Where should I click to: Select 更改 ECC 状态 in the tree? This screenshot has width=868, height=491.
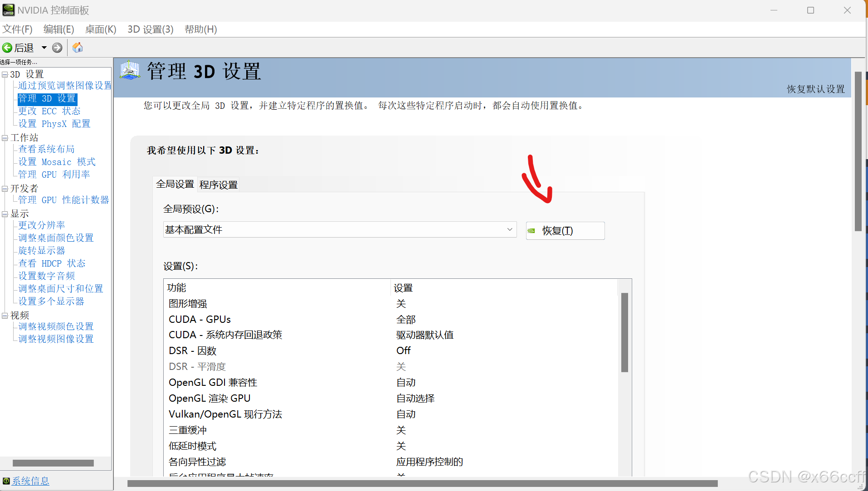[49, 111]
